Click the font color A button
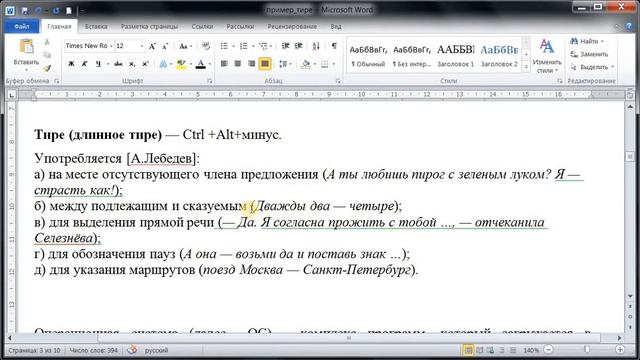This screenshot has height=360, width=640. [200, 64]
